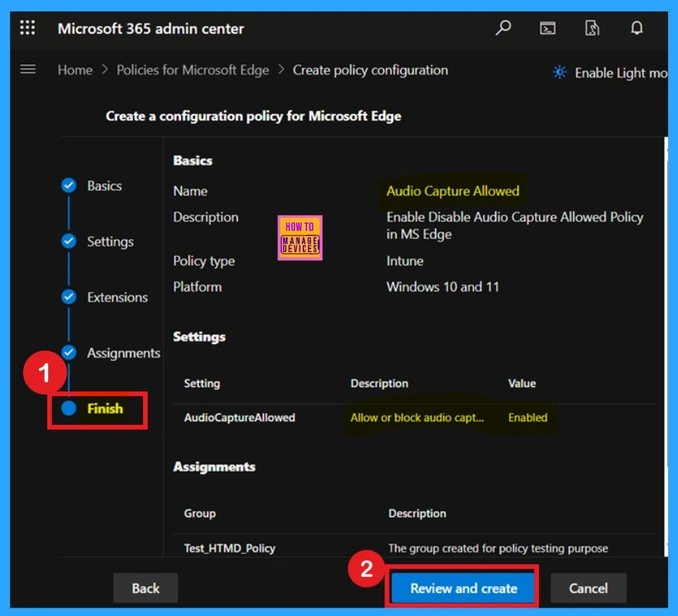Click the Intune policy type value
Viewport: 678px width, 616px height.
(404, 261)
